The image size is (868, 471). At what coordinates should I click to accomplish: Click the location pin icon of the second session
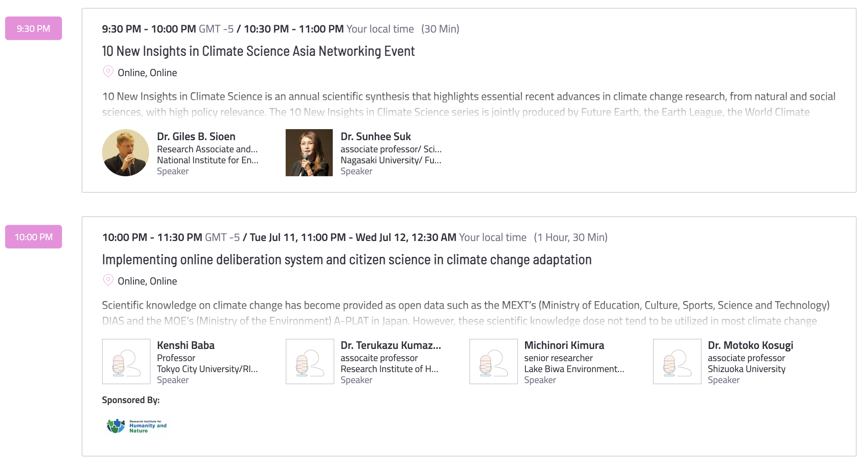coord(108,280)
